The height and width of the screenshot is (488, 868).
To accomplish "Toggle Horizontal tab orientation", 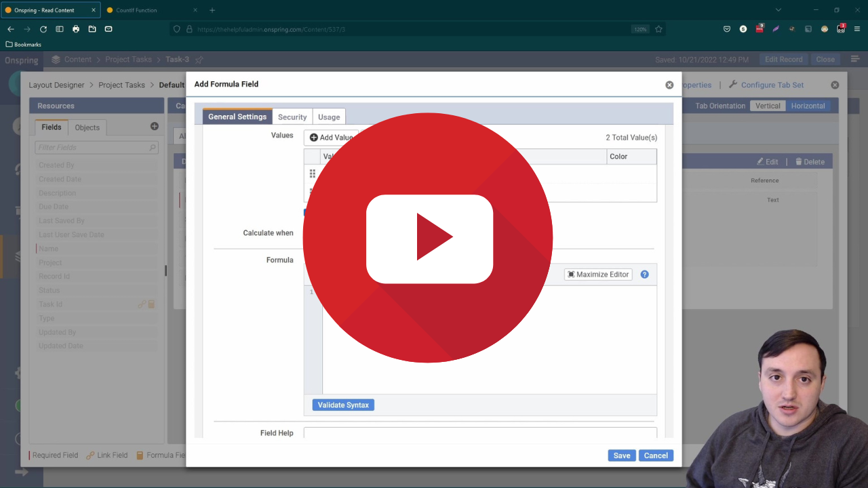I will point(807,106).
